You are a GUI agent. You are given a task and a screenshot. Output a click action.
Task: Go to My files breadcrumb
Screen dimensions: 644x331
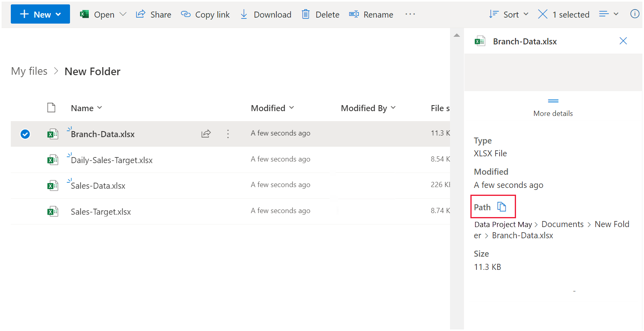tap(29, 71)
